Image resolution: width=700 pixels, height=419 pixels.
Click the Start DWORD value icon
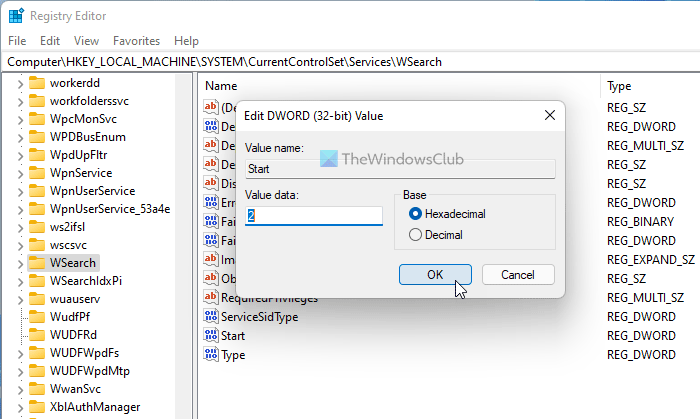point(211,335)
